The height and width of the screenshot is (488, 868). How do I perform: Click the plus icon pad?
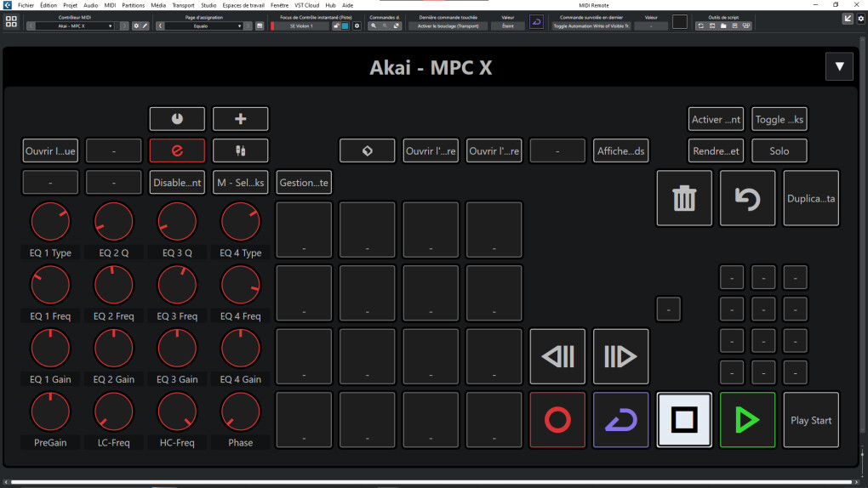click(240, 119)
